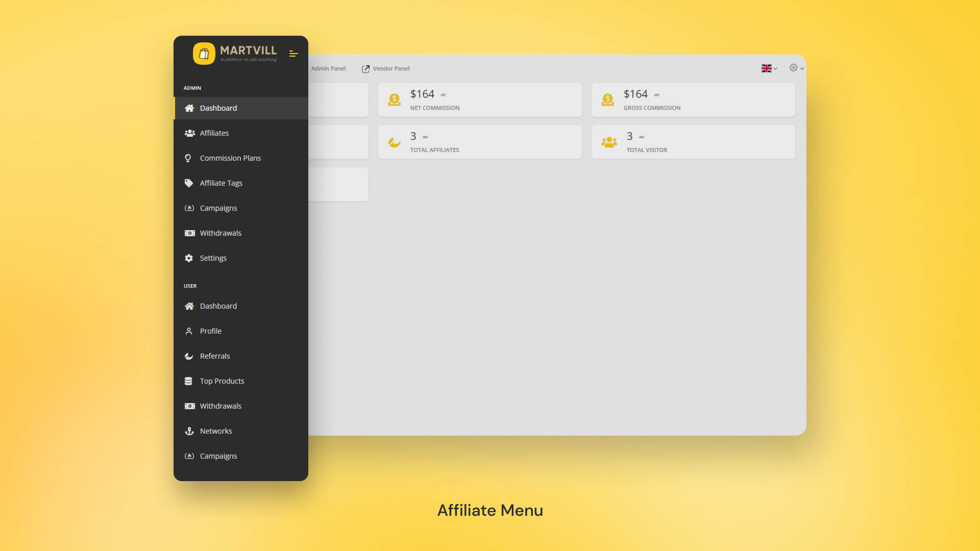Image resolution: width=980 pixels, height=551 pixels.
Task: Click the Admin Panel link
Action: point(328,68)
